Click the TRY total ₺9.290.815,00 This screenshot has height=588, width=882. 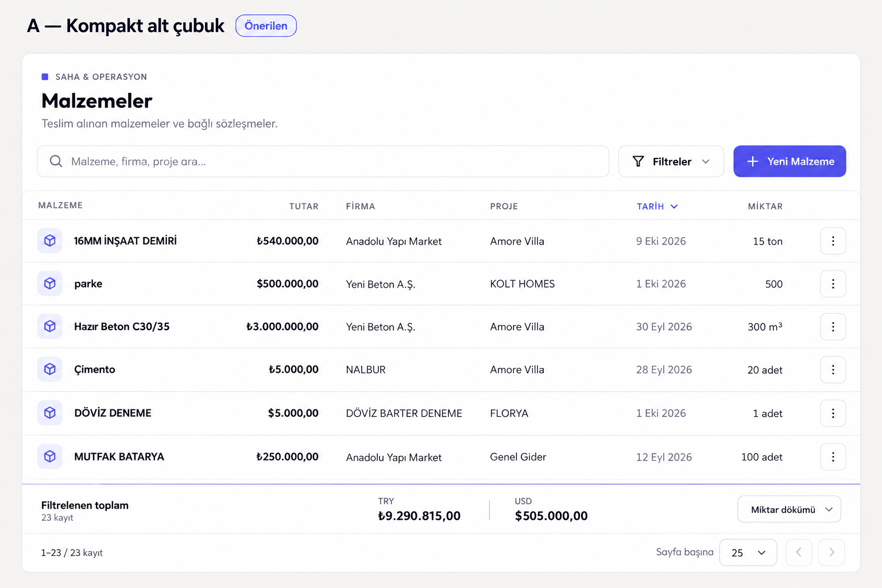pyautogui.click(x=419, y=516)
